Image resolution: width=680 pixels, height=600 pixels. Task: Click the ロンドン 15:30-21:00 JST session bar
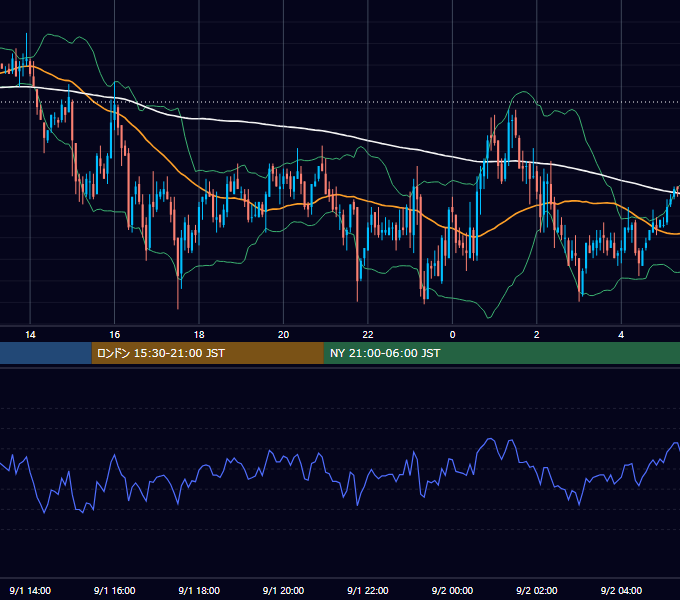(207, 353)
